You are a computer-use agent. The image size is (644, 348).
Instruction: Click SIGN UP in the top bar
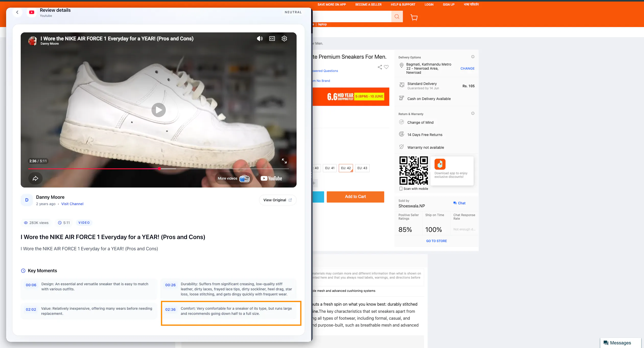pyautogui.click(x=449, y=5)
